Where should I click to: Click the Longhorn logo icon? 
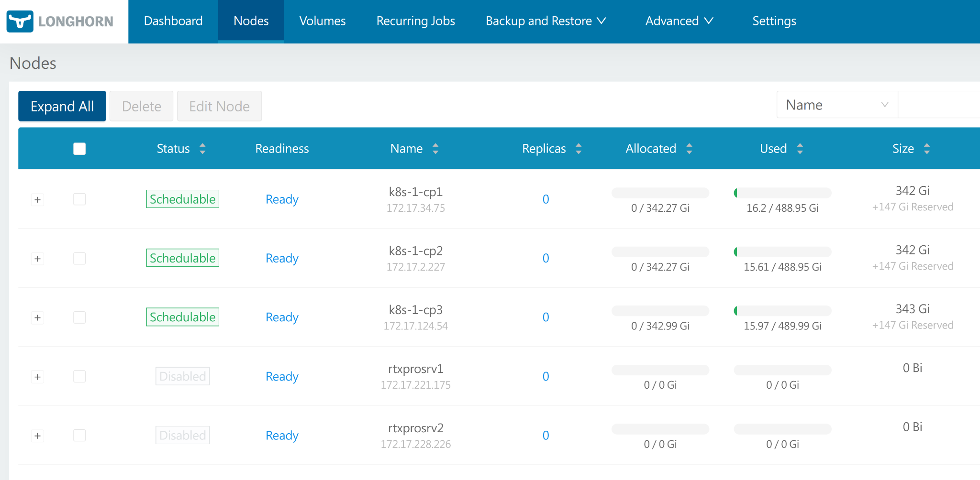click(x=20, y=22)
